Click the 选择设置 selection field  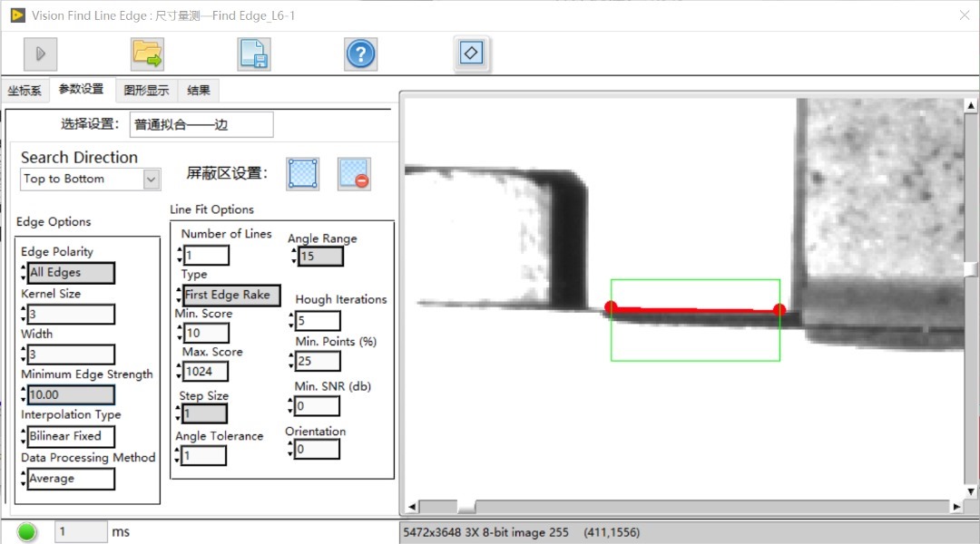pos(201,124)
